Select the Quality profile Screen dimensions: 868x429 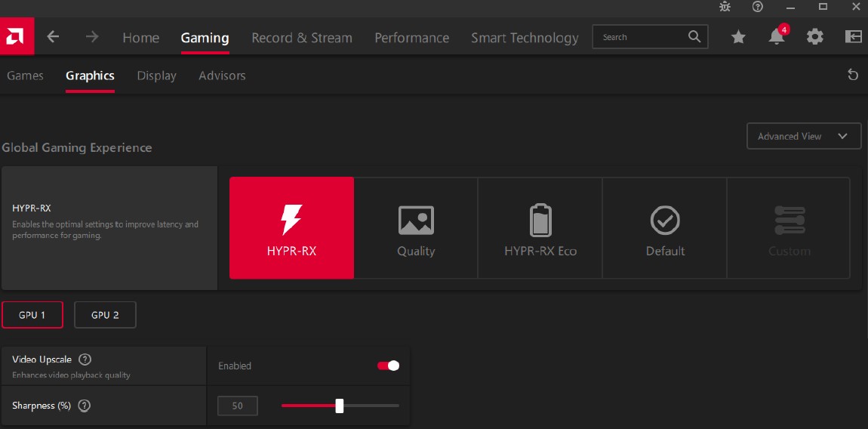tap(416, 228)
